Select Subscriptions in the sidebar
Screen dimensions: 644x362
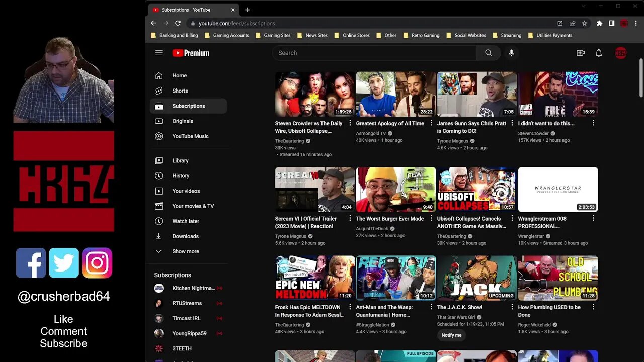(188, 106)
